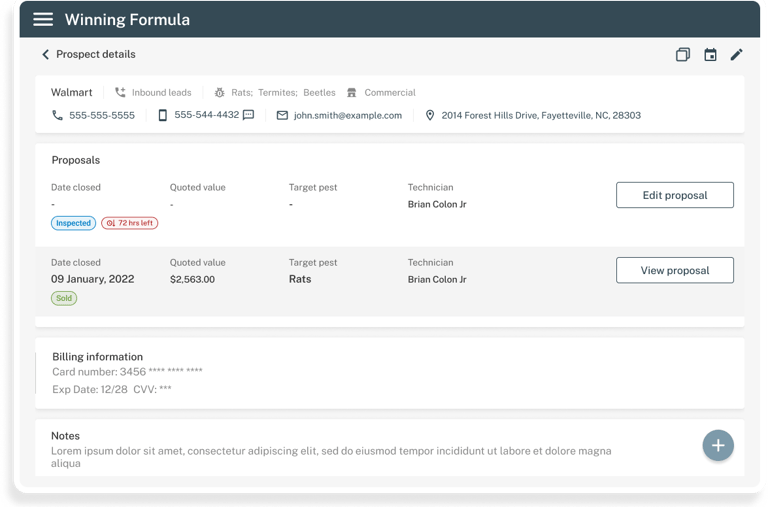
Task: Click the copy/duplicate prospect icon
Action: point(683,55)
